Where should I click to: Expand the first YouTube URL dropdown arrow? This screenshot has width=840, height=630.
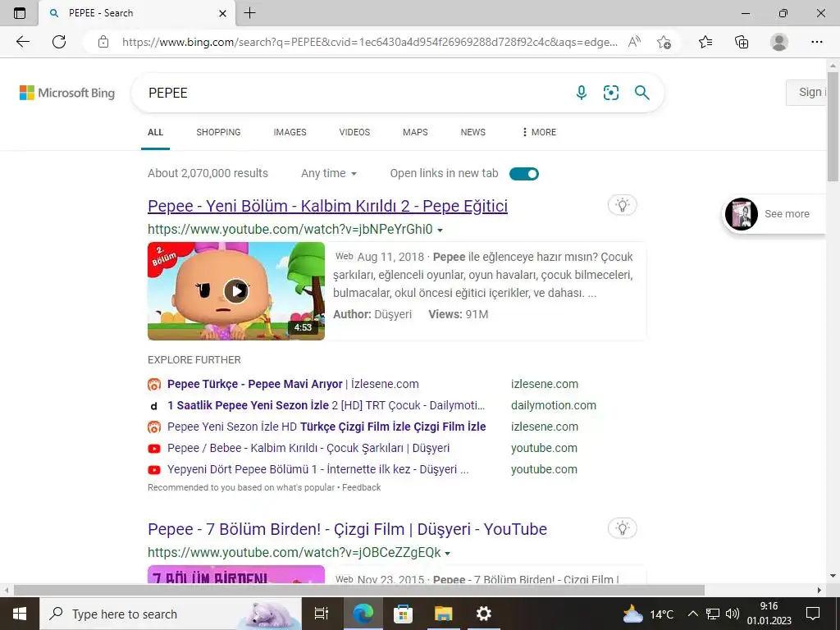pos(441,231)
